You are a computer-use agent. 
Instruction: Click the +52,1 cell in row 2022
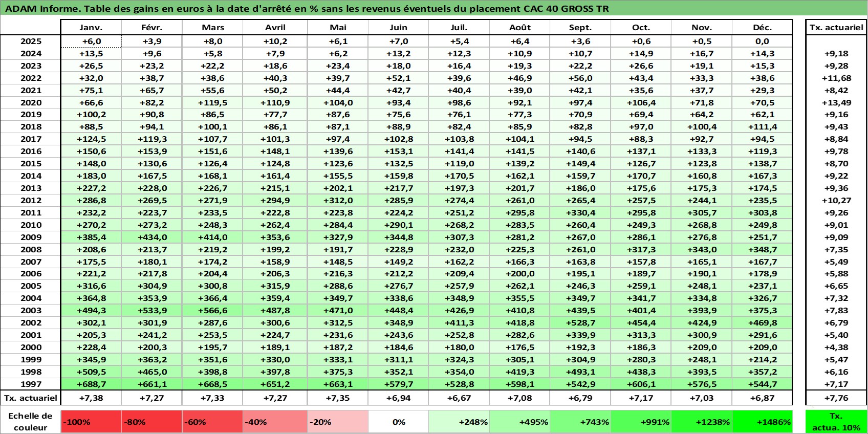[399, 78]
